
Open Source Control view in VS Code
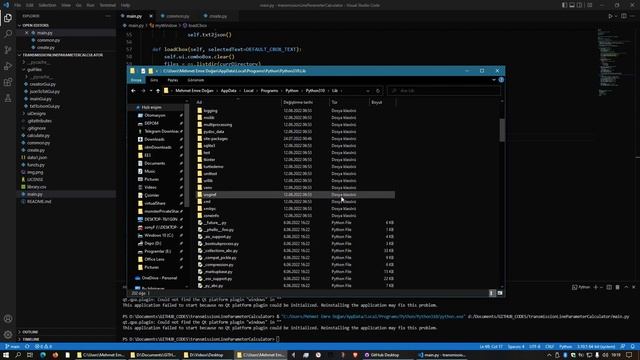pyautogui.click(x=8, y=50)
